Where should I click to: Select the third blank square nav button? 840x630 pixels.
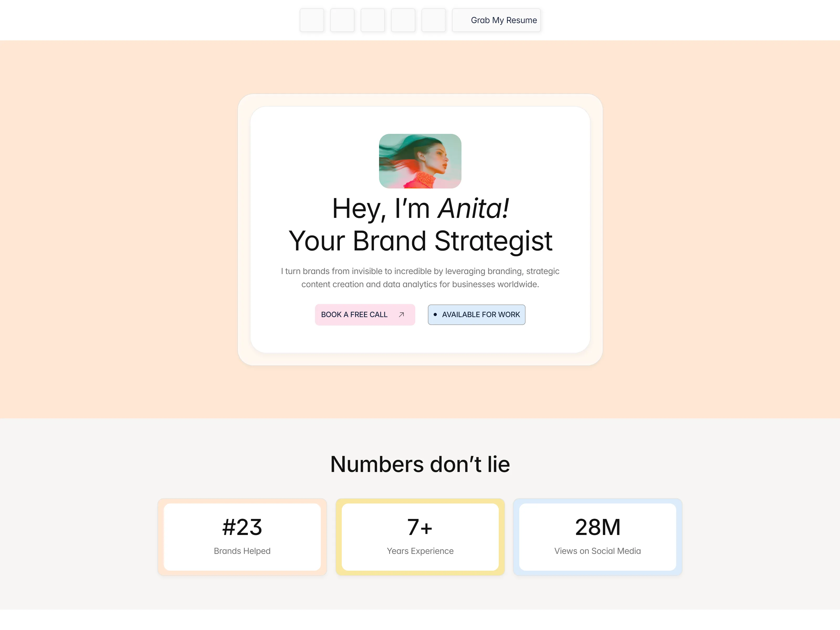point(372,20)
